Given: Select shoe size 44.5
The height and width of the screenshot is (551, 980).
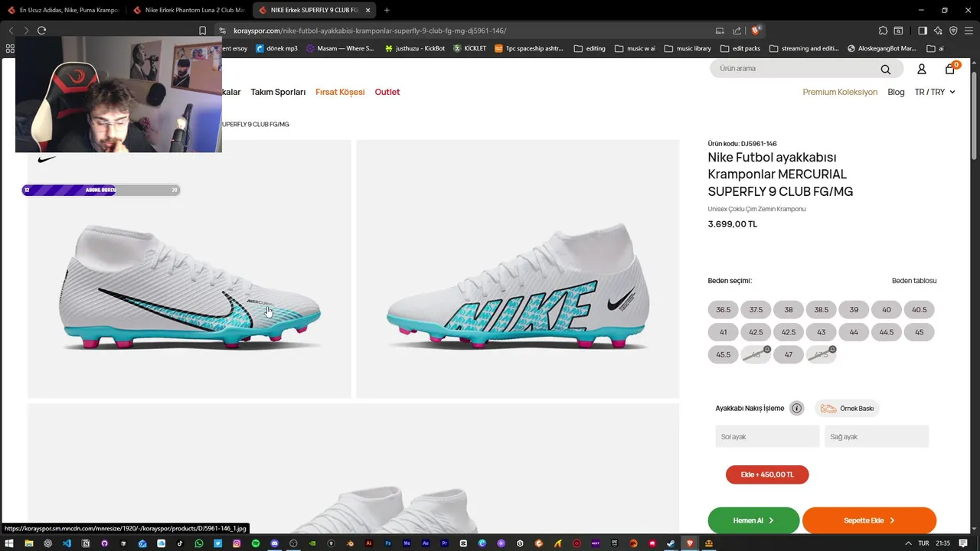Looking at the screenshot, I should pos(887,332).
